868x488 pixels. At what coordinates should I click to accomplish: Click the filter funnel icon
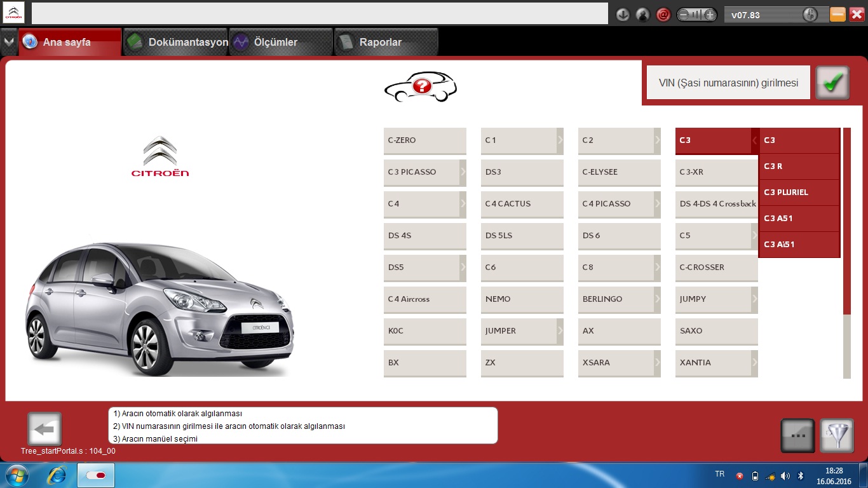836,435
